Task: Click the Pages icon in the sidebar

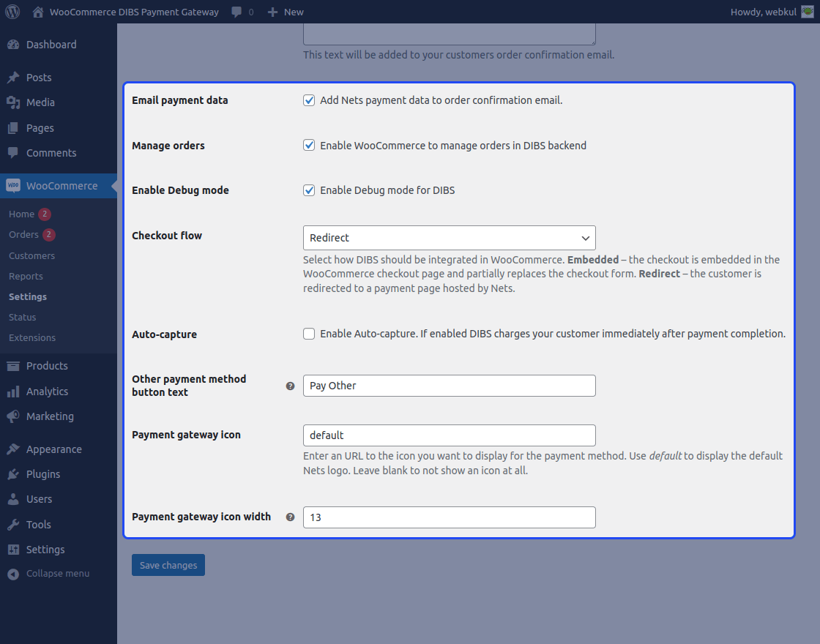Action: pyautogui.click(x=13, y=128)
